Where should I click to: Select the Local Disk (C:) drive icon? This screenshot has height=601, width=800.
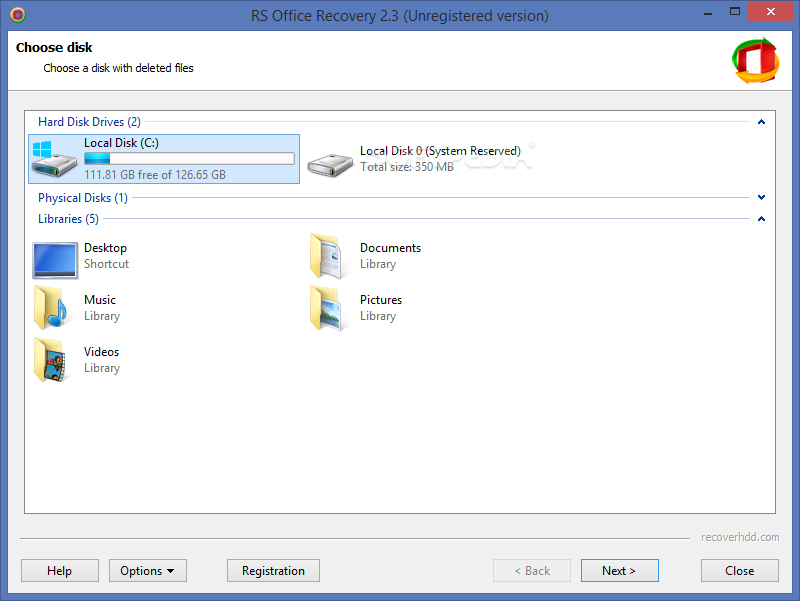(54, 159)
